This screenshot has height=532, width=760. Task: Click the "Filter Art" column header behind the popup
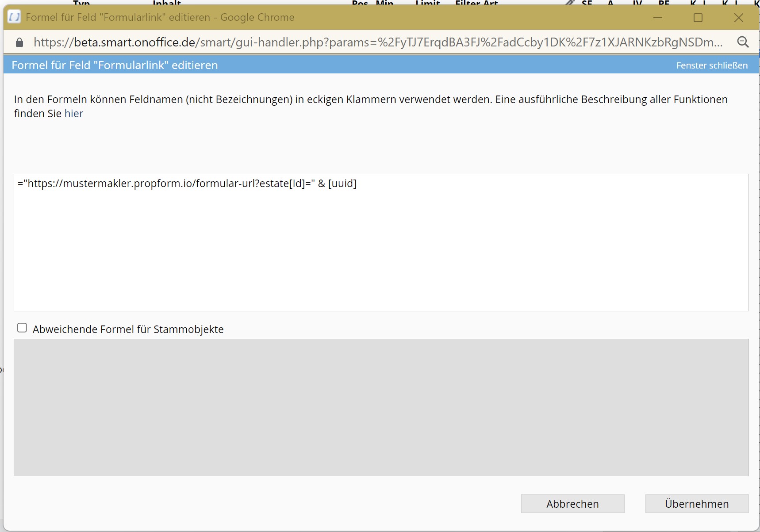point(476,3)
